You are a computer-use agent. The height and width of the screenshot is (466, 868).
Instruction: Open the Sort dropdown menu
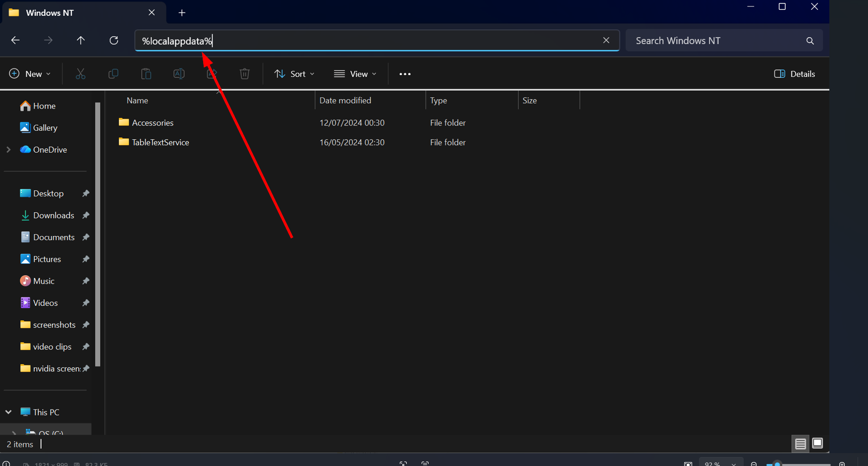click(x=294, y=74)
